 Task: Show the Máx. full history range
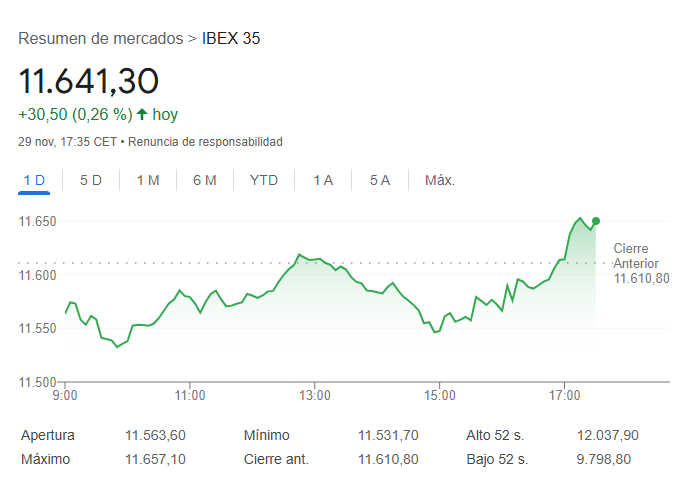point(440,180)
